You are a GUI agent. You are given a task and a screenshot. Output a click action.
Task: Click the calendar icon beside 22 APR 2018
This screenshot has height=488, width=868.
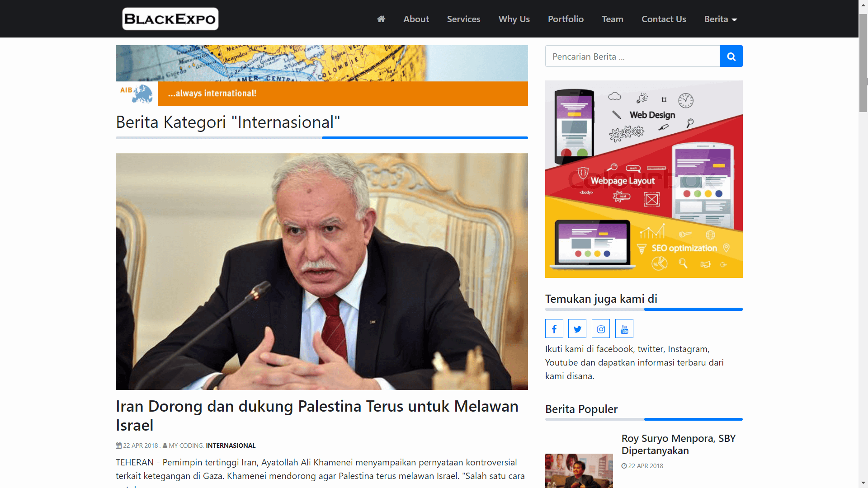click(118, 445)
